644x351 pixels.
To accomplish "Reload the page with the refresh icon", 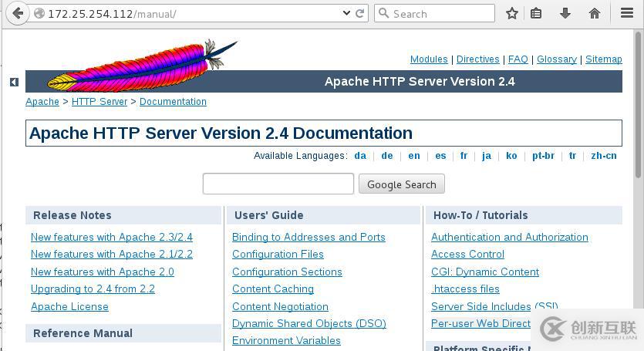I will (359, 13).
